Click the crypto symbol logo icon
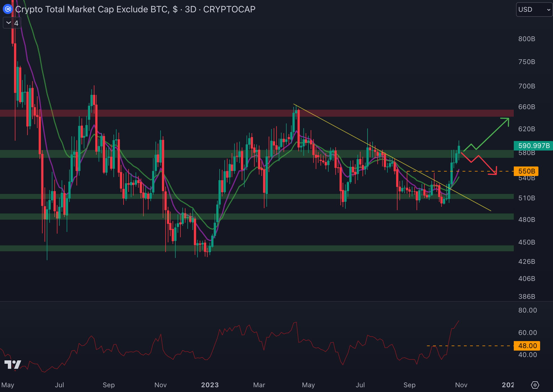Image resolution: width=553 pixels, height=392 pixels. coord(8,9)
